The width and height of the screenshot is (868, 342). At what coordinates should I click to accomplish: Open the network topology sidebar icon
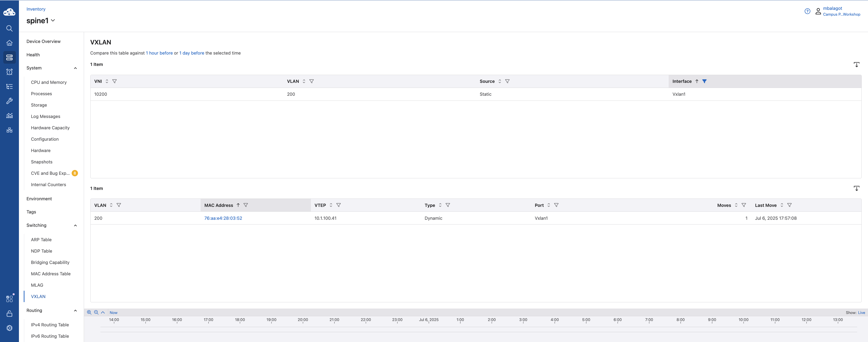[9, 130]
